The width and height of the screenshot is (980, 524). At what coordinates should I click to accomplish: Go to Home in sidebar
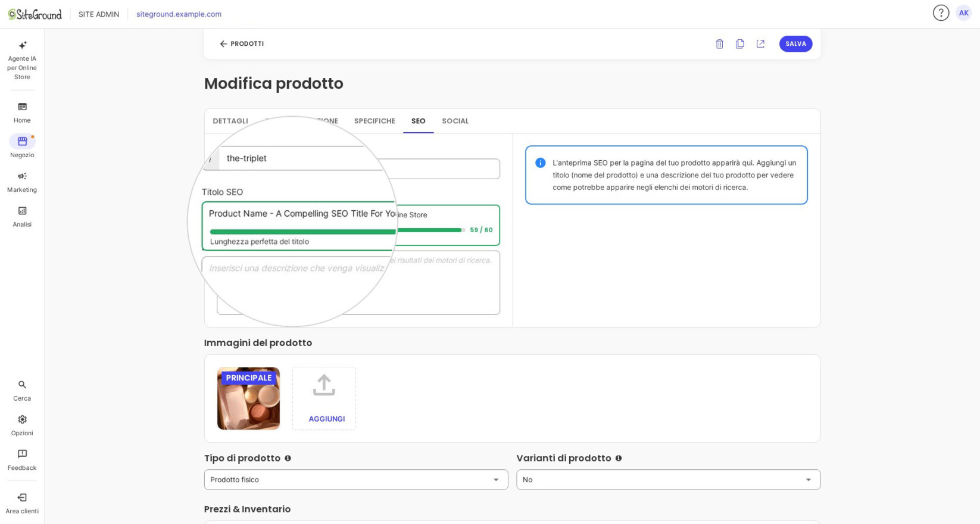point(22,113)
